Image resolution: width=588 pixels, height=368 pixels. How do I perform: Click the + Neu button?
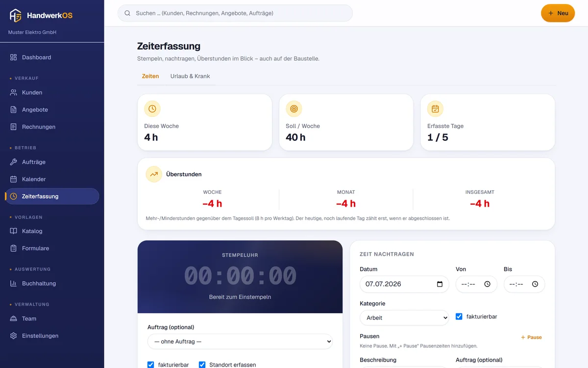coord(558,13)
